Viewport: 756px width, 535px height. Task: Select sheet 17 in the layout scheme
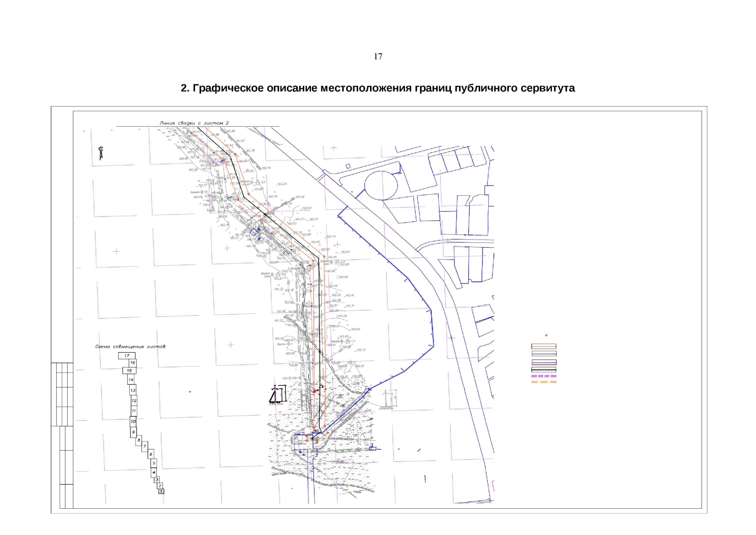[127, 356]
